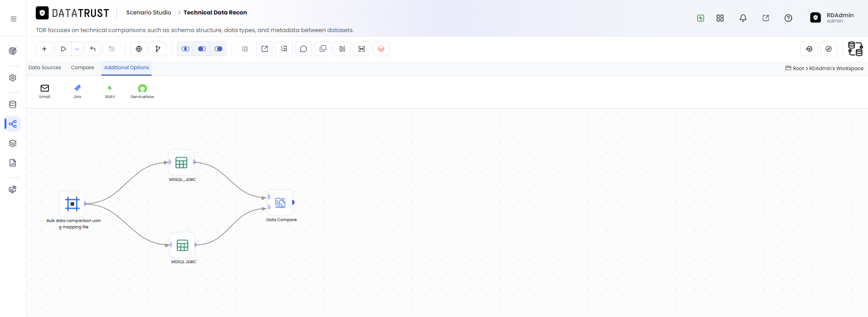868x317 pixels.
Task: Select the upper MSSQL_JDBC table node
Action: 181,163
